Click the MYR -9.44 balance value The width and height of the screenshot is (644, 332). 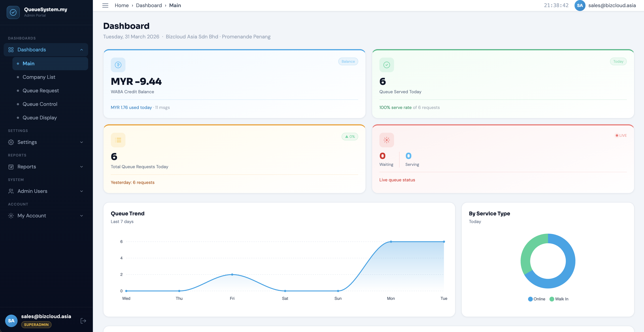[136, 82]
